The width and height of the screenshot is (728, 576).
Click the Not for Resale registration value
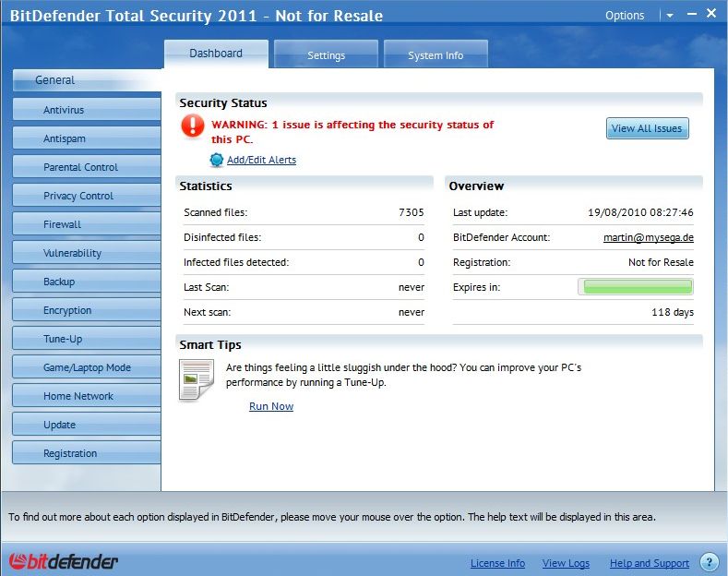coord(661,262)
